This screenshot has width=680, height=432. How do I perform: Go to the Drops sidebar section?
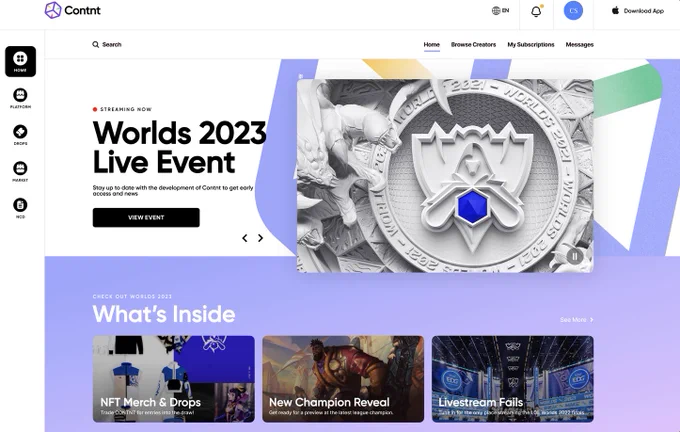click(20, 134)
